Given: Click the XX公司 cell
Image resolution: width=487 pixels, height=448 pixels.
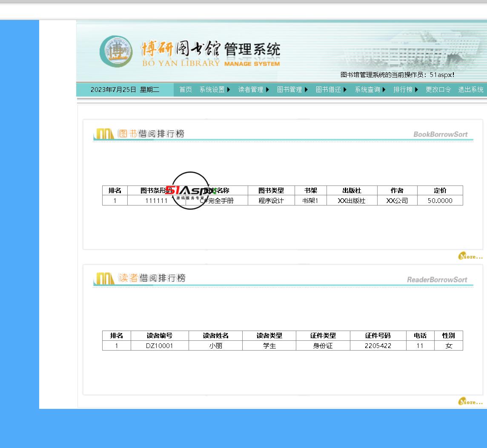Looking at the screenshot, I should tap(397, 201).
